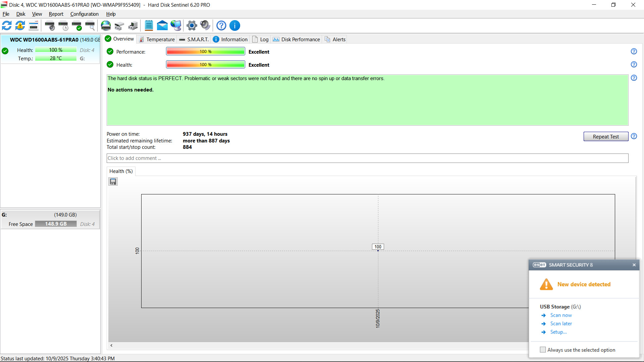The height and width of the screenshot is (362, 644).
Task: Enable Always use the selected option checkbox
Action: pos(543,350)
